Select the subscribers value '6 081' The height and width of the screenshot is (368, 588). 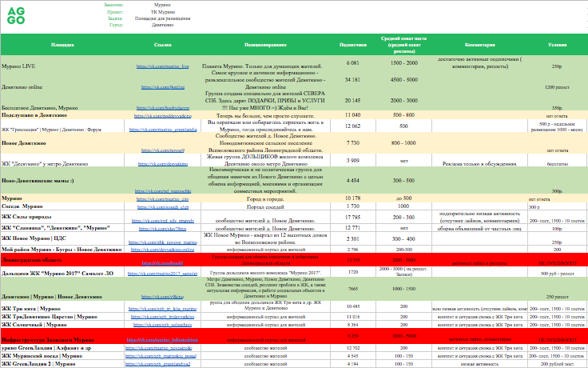click(x=353, y=62)
